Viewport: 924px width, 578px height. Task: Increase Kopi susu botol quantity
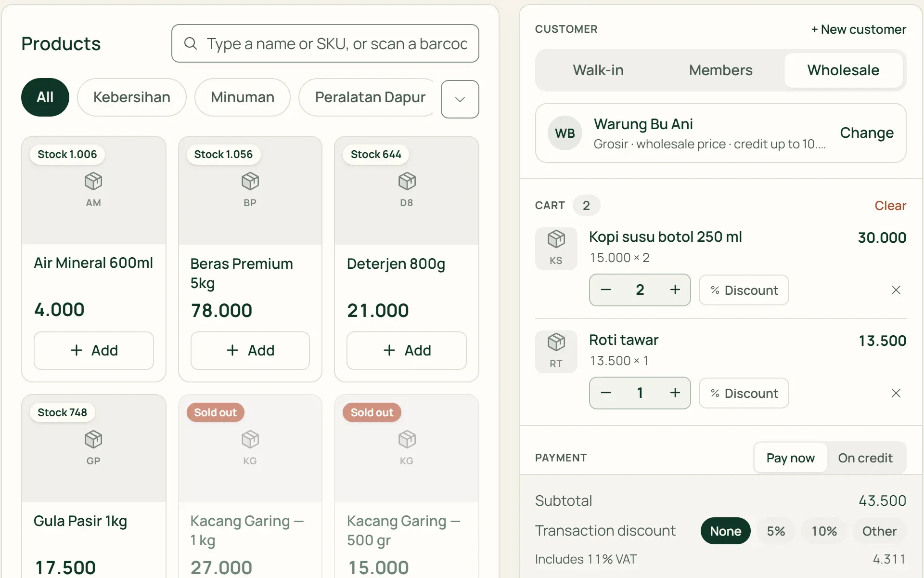(675, 289)
